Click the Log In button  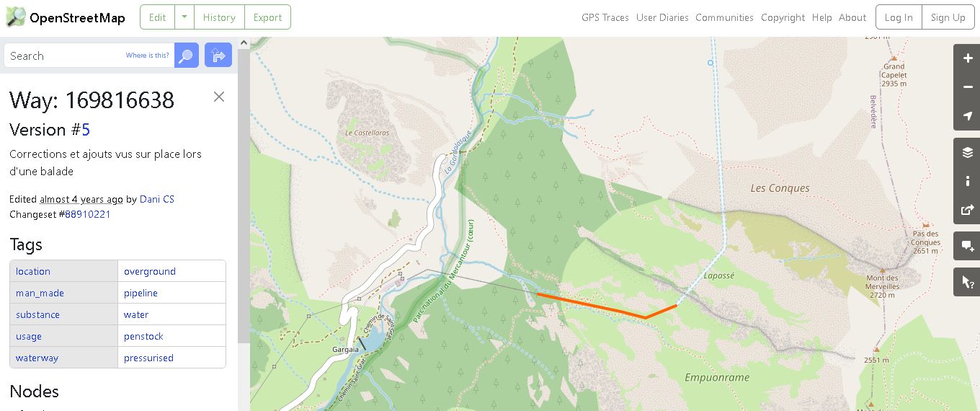click(x=899, y=17)
